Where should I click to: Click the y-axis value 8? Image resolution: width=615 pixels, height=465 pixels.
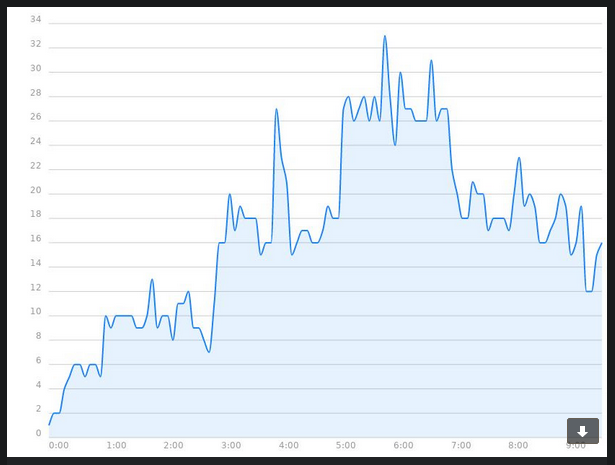38,336
